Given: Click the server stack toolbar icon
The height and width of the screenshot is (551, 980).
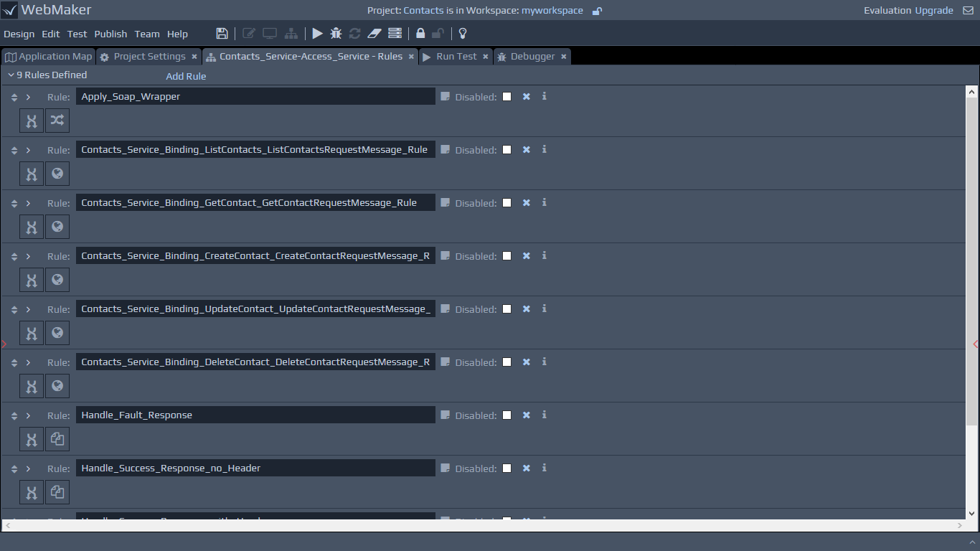Looking at the screenshot, I should point(395,34).
